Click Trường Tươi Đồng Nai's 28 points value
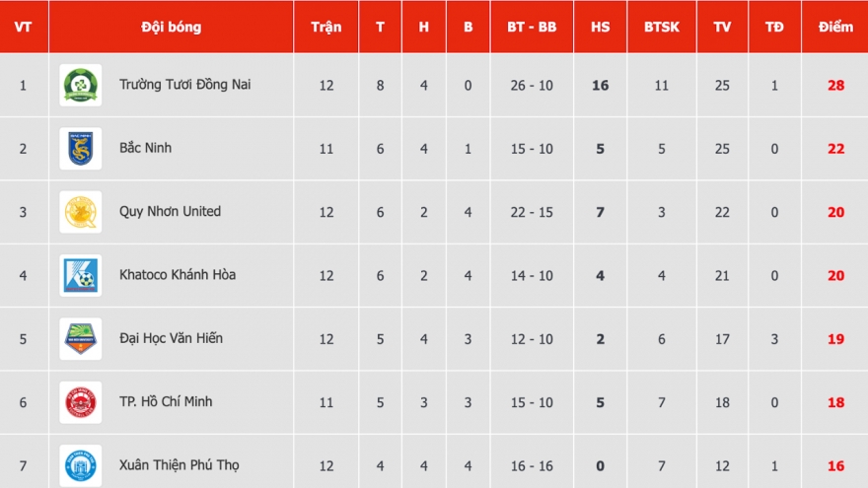 point(835,86)
